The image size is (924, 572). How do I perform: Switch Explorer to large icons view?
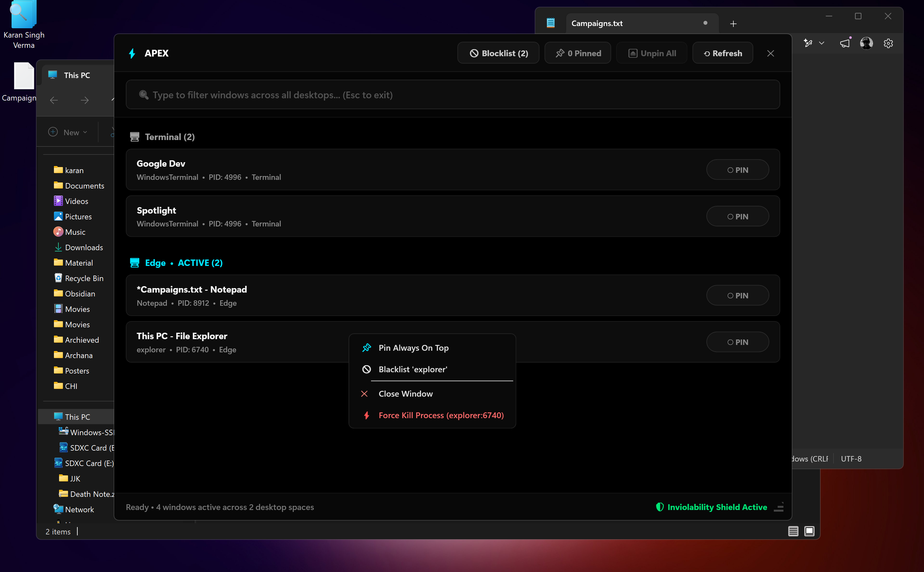[x=809, y=531]
